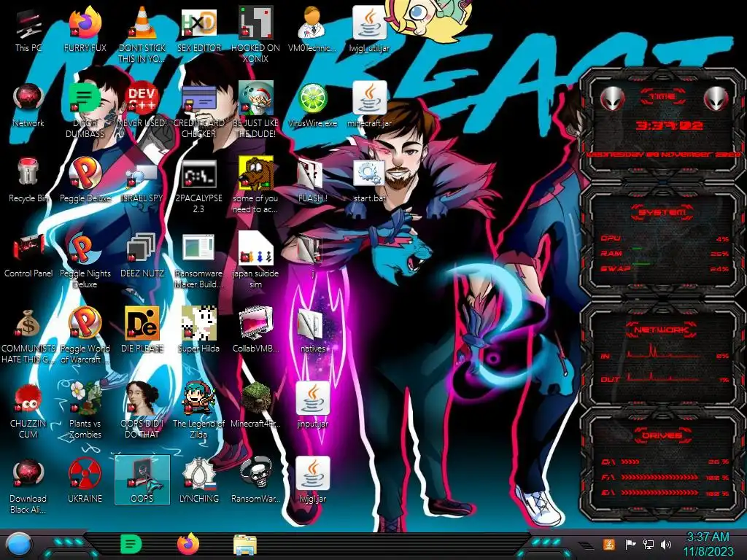Open the FLASH ! folder icon
The image size is (747, 560).
pyautogui.click(x=312, y=181)
